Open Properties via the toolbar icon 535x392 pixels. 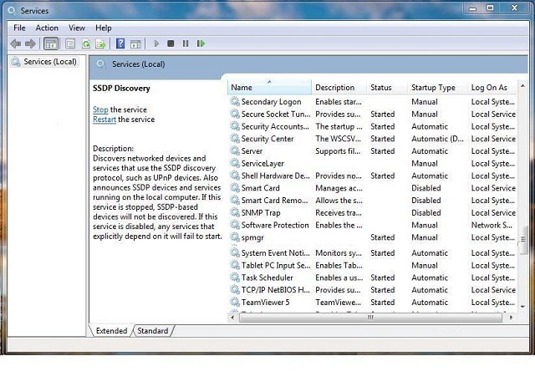tap(70, 43)
